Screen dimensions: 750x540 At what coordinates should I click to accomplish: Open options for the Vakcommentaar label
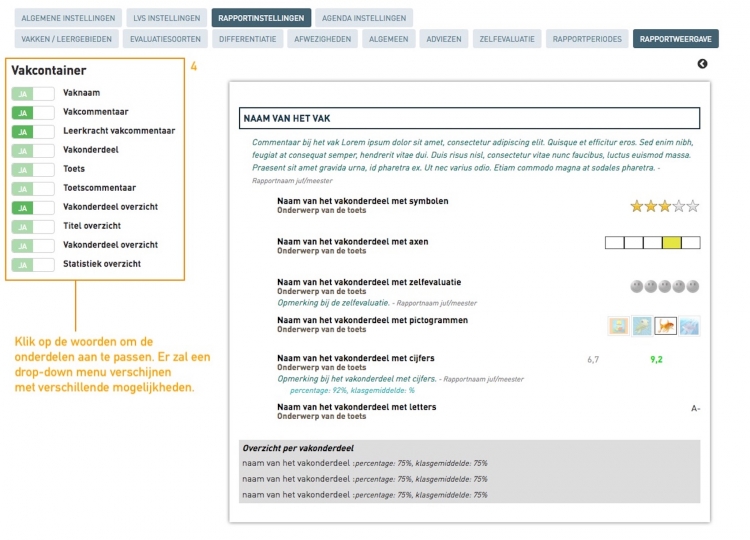(96, 111)
